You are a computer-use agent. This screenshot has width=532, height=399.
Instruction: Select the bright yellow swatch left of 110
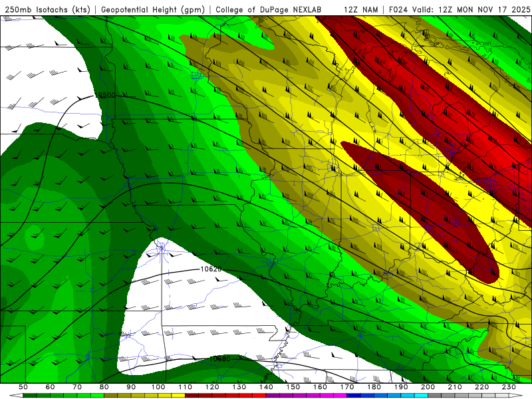(x=178, y=396)
